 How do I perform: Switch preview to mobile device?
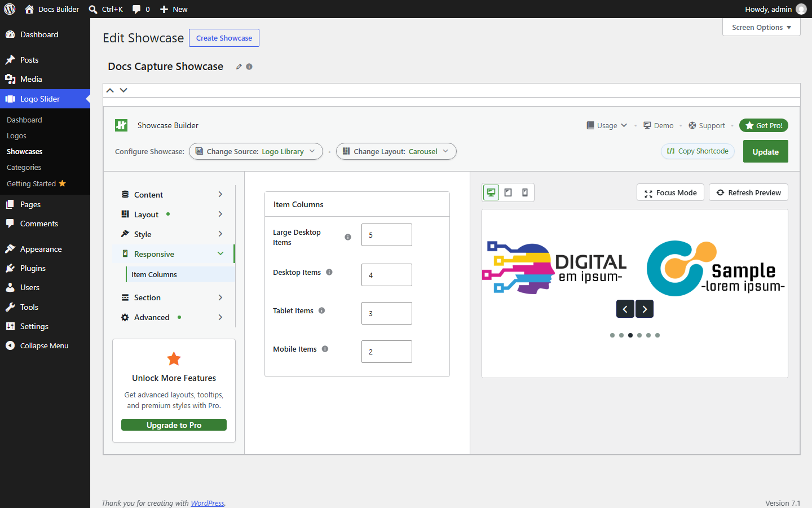click(x=525, y=192)
